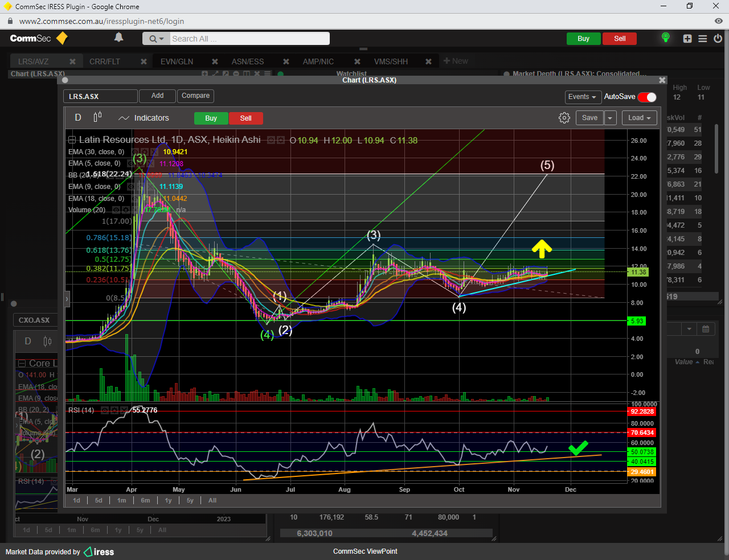Viewport: 729px width, 560px height.
Task: Click the add widget plus icon
Action: pyautogui.click(x=687, y=39)
